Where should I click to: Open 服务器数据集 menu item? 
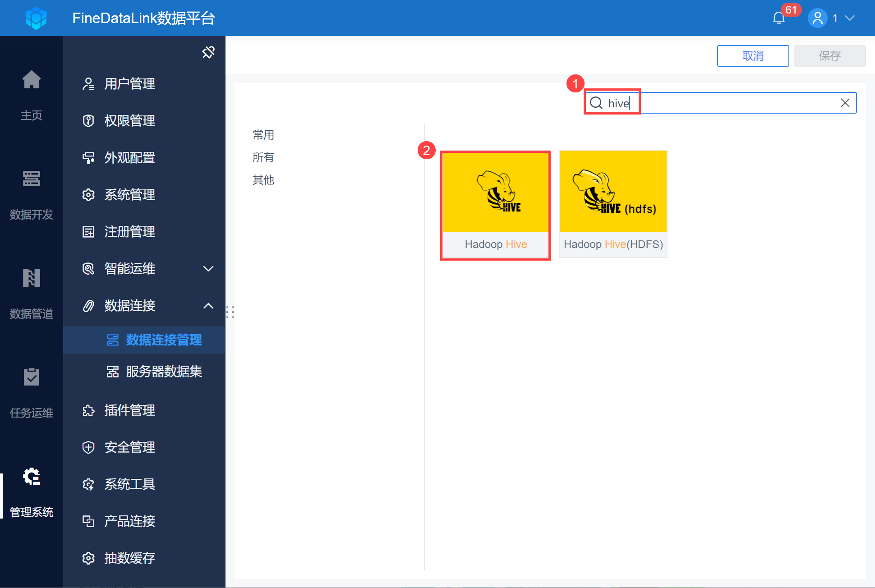click(x=163, y=372)
